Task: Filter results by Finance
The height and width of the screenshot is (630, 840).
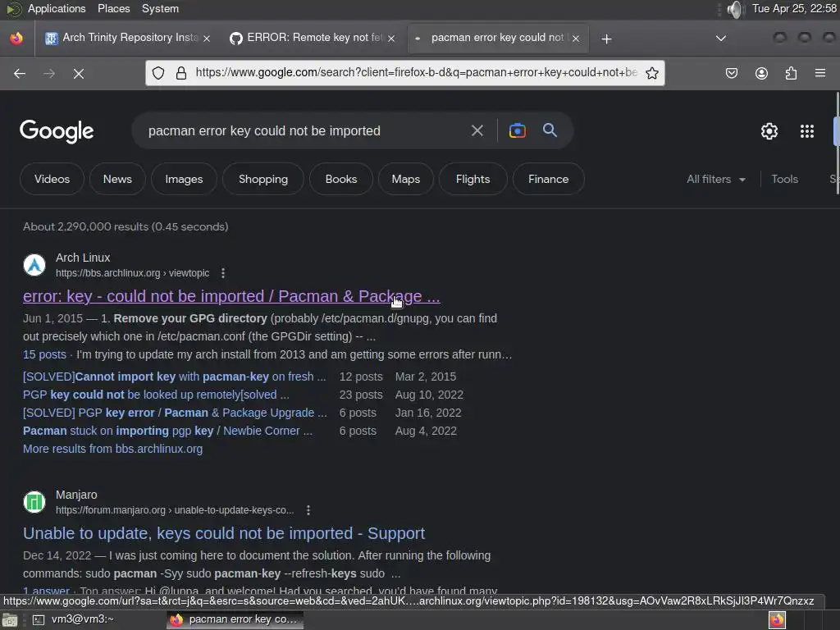Action: tap(548, 179)
